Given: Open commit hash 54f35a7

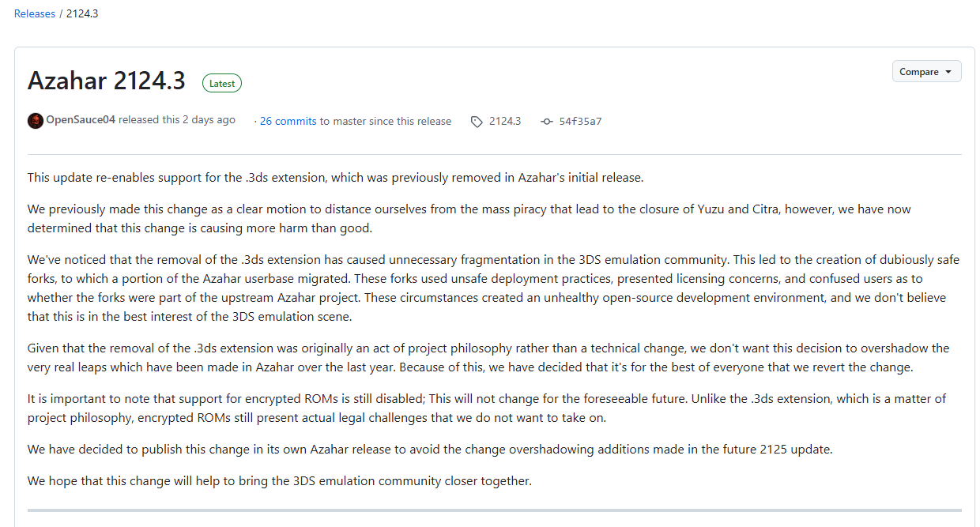Looking at the screenshot, I should (580, 121).
